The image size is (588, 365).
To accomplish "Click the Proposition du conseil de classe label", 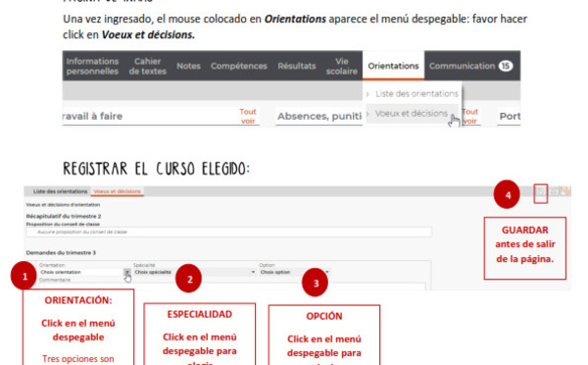I will tap(63, 224).
